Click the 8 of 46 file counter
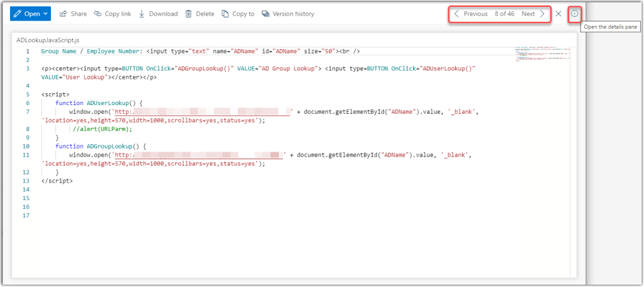 (x=504, y=14)
